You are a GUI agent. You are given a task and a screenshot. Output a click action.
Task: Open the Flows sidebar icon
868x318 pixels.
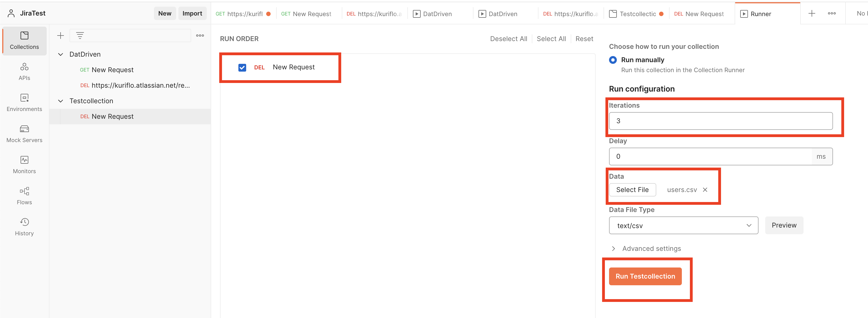24,196
